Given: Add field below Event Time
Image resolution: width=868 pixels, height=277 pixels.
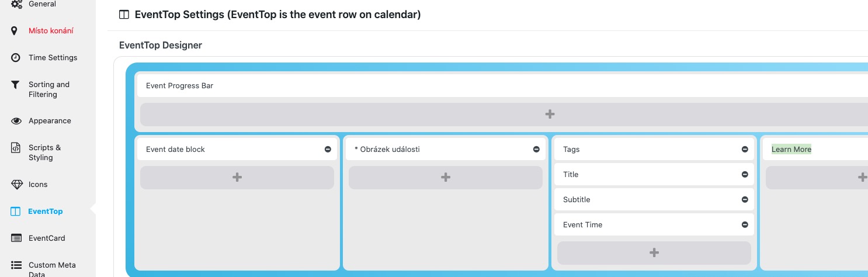Looking at the screenshot, I should click(654, 253).
